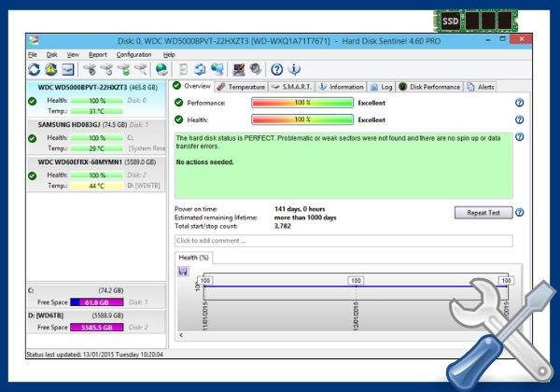Open the Help menu
The image size is (560, 392).
(169, 55)
